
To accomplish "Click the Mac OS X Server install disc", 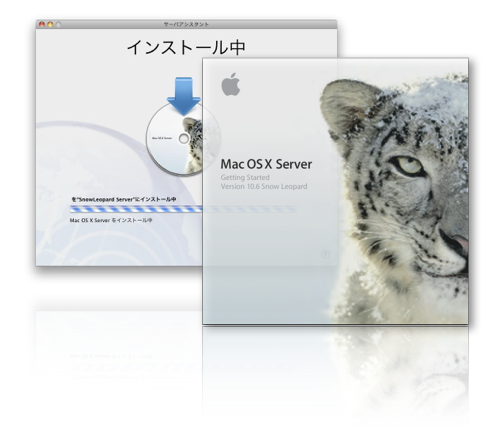I will (183, 138).
